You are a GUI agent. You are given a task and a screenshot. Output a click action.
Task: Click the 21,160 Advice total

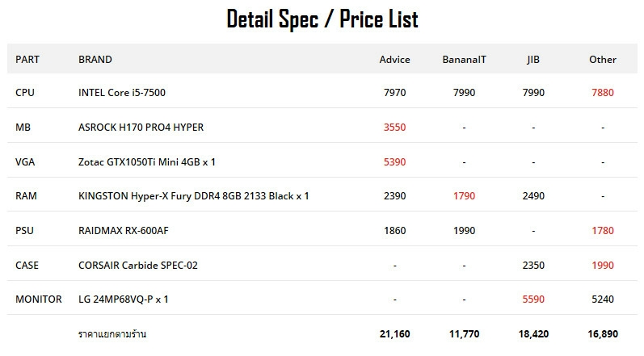394,334
